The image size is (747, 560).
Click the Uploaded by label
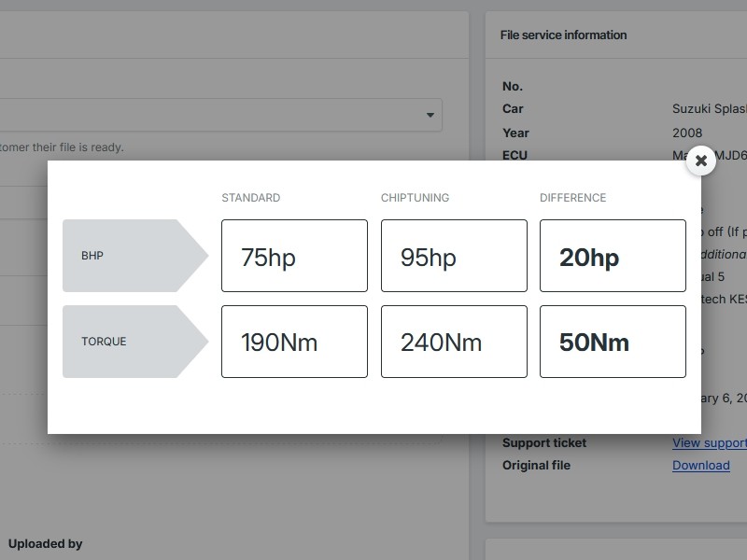(45, 544)
